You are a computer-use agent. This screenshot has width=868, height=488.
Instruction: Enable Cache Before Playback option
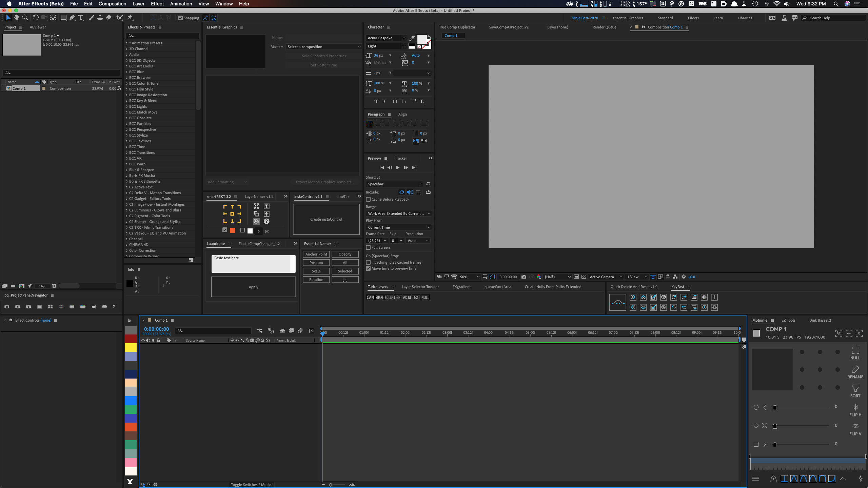pos(368,199)
